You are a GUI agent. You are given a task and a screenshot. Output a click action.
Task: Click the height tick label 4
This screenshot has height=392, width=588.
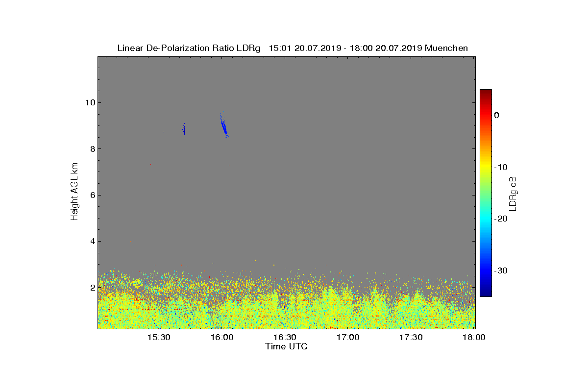pos(92,241)
